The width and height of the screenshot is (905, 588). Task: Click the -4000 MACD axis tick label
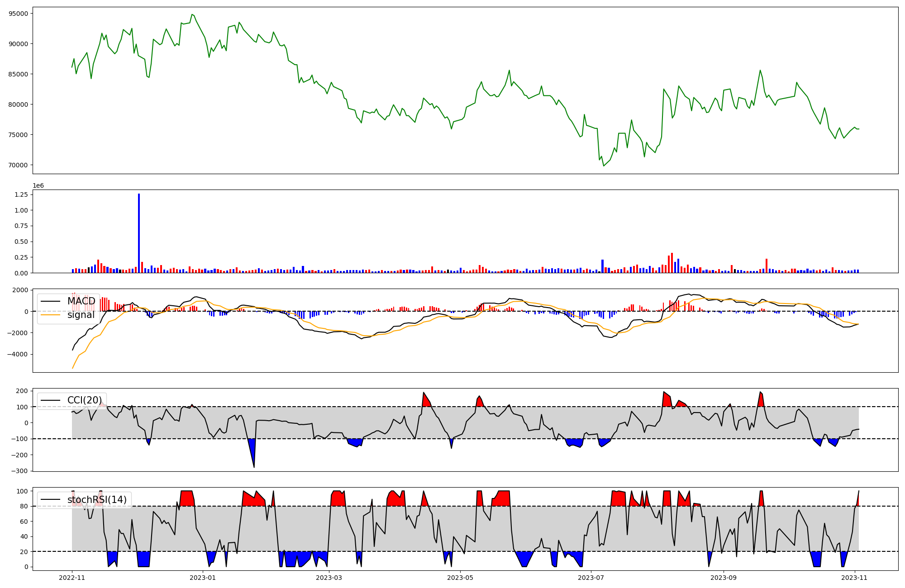17,354
